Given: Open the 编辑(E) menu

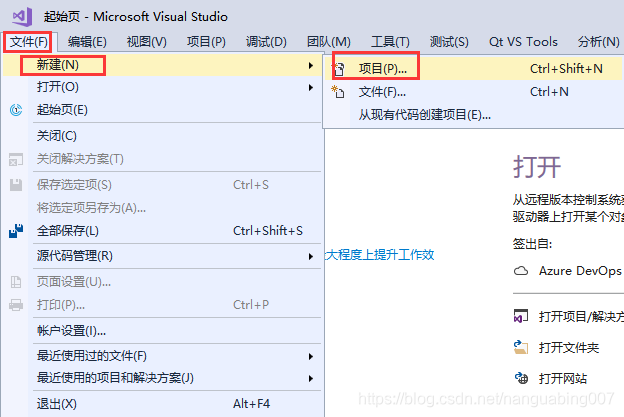Looking at the screenshot, I should point(87,42).
